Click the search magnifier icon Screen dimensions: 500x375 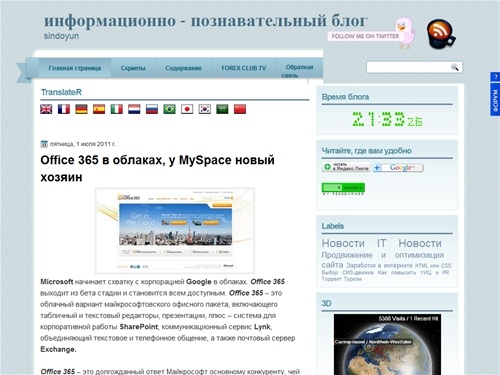(x=455, y=67)
